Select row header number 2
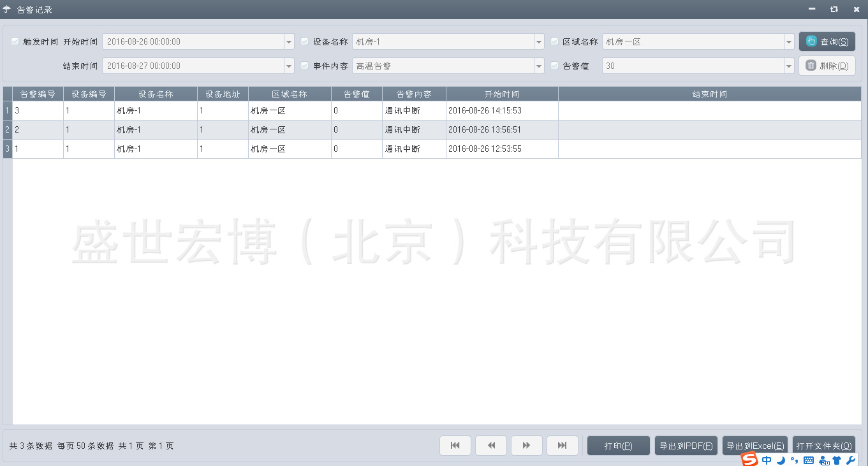The width and height of the screenshot is (868, 466). tap(8, 130)
